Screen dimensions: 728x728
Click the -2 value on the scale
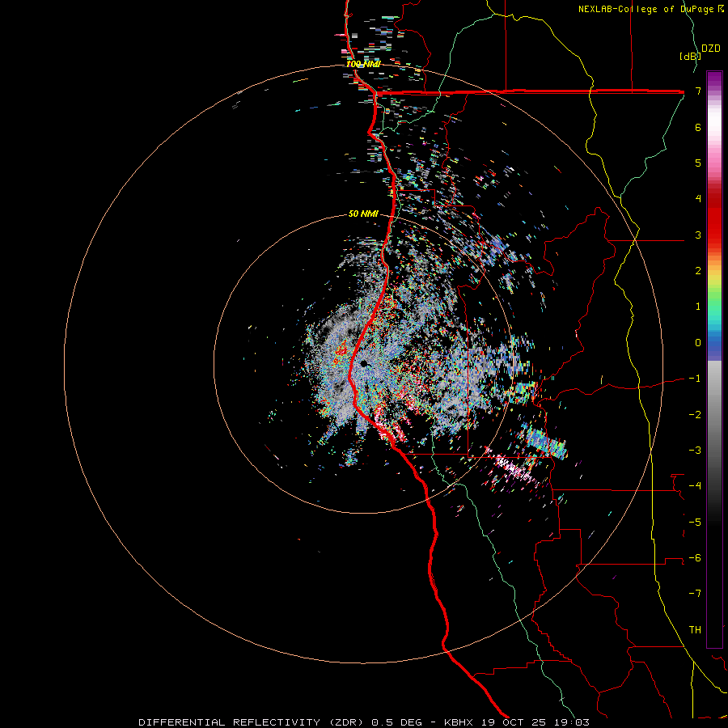tap(695, 415)
